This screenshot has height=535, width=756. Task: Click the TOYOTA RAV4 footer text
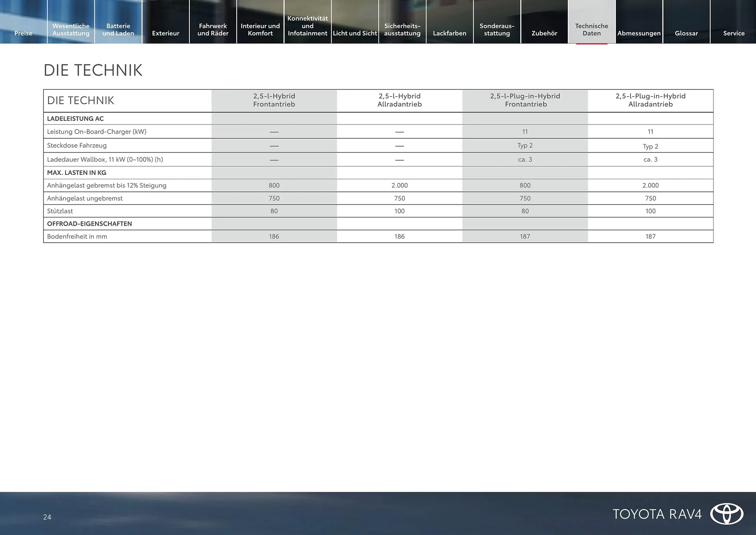[x=657, y=514]
